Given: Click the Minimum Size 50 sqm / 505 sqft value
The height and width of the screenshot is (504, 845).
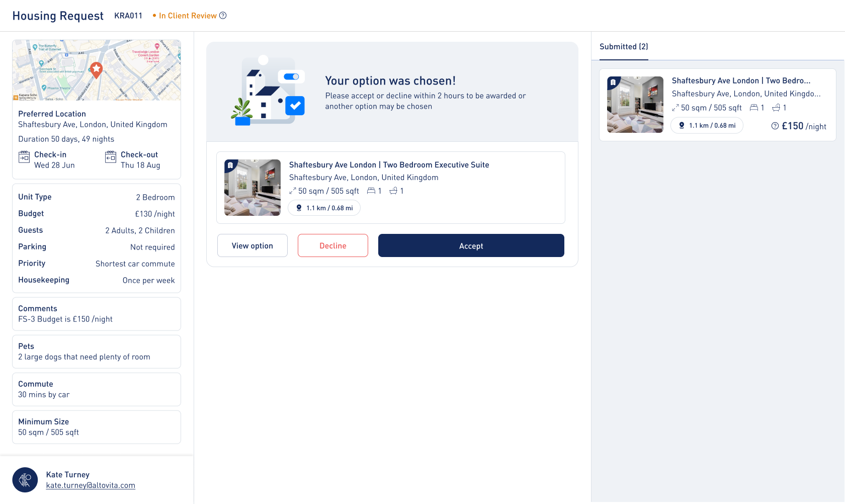Looking at the screenshot, I should pos(48,433).
